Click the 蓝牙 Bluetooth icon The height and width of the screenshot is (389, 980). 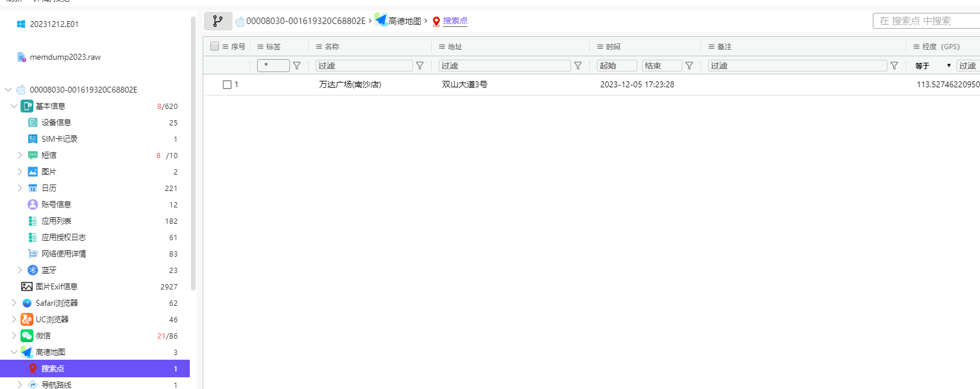pos(33,270)
